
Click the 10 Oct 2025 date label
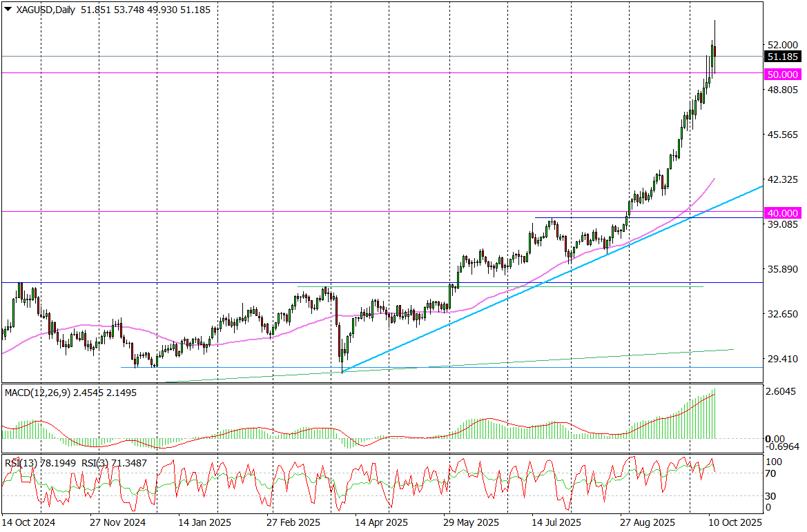click(734, 522)
